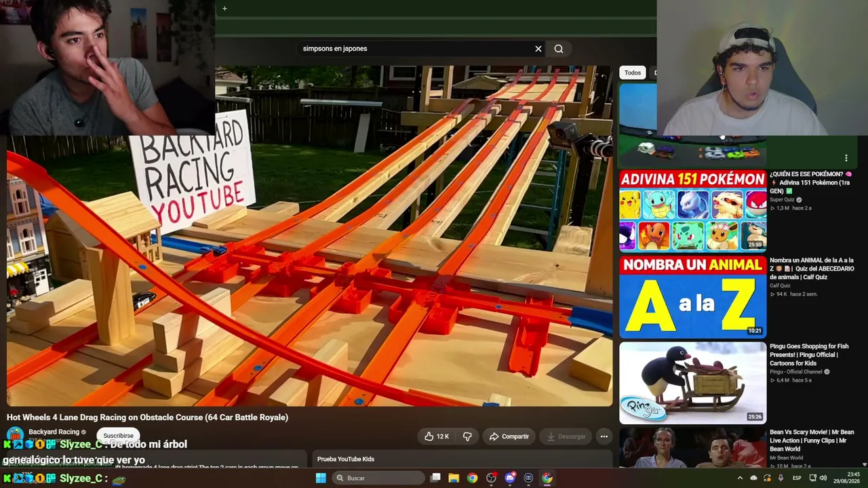
Task: Open Discord from the taskbar
Action: point(510,478)
